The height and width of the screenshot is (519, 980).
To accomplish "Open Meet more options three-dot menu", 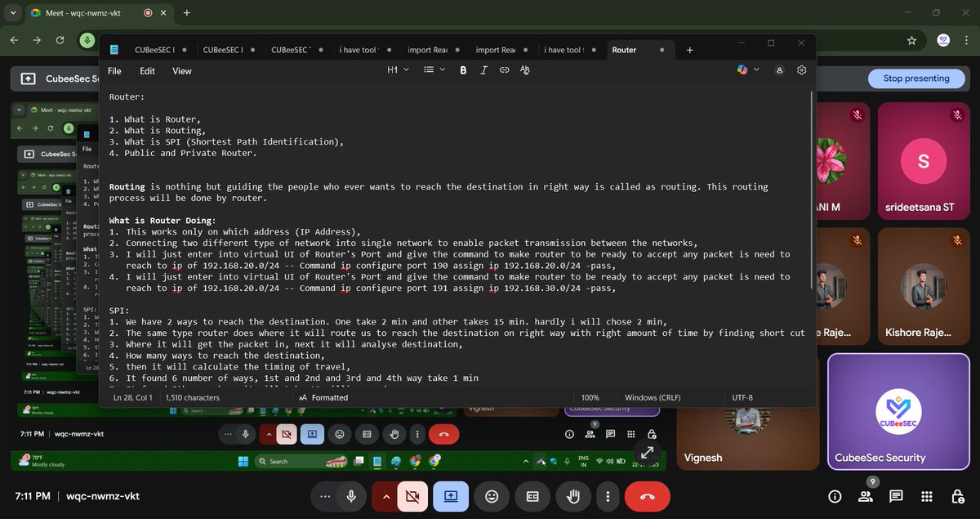I will [x=606, y=496].
